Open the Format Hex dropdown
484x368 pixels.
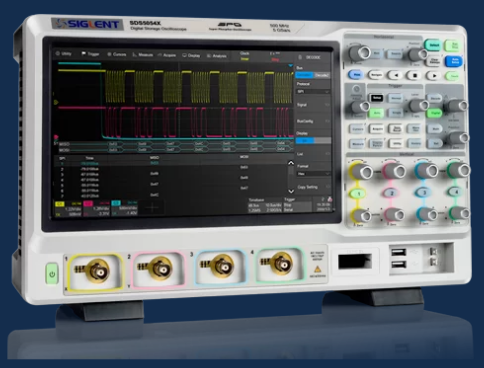click(x=313, y=174)
